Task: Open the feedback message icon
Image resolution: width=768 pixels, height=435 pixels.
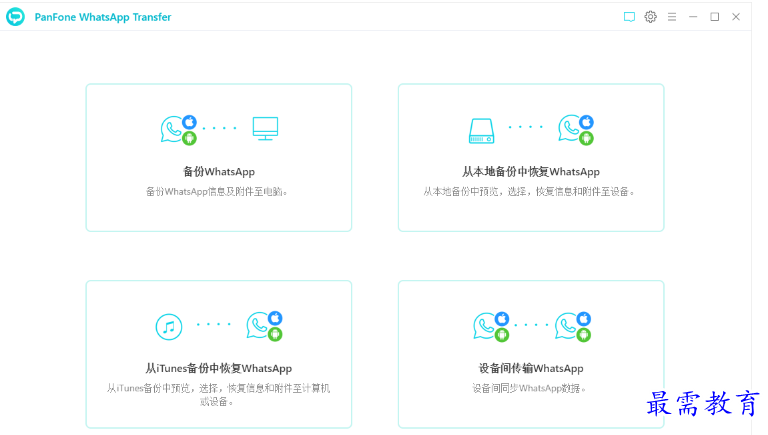Action: click(629, 17)
